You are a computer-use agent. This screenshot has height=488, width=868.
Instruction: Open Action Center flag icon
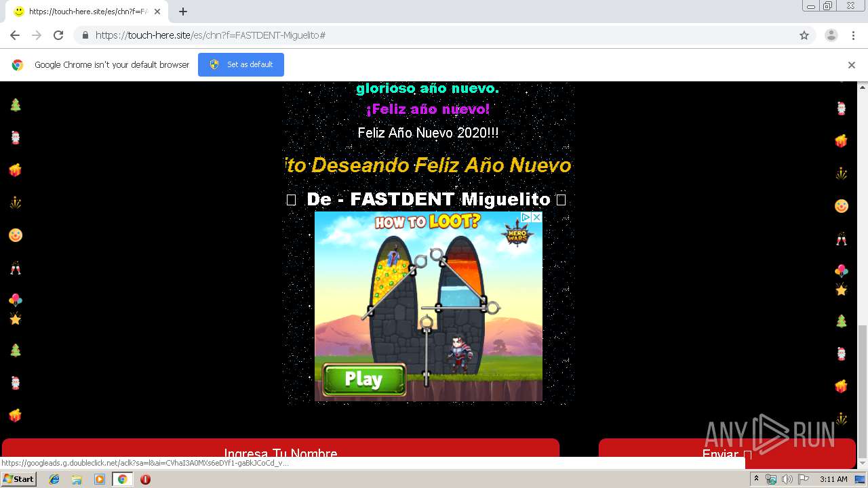click(x=804, y=479)
